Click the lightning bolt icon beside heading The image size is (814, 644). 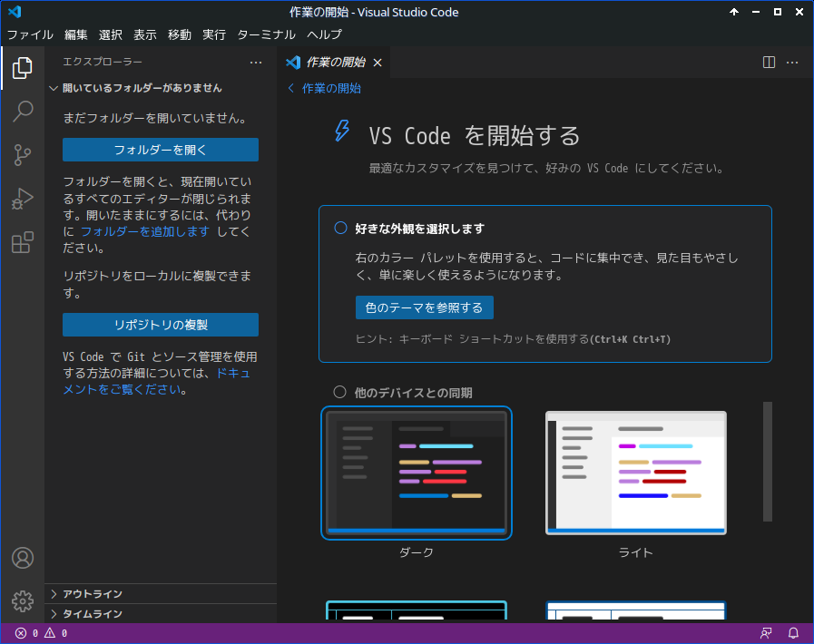pos(342,131)
